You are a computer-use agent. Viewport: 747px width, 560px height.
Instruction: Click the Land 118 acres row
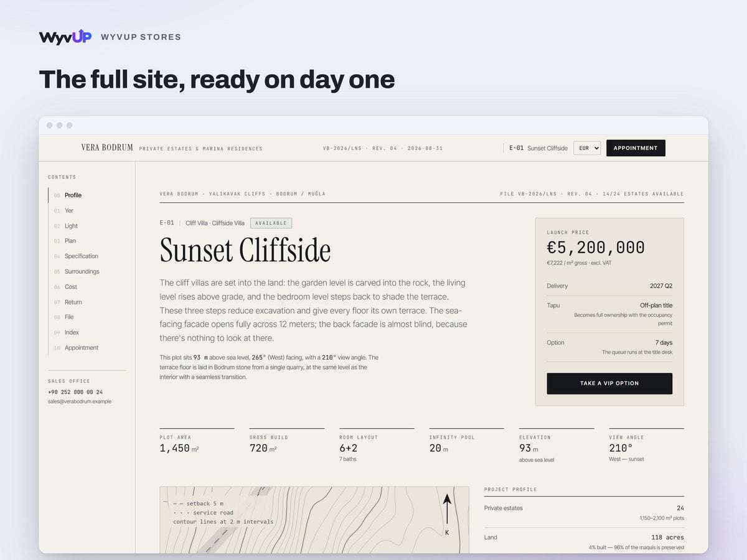(584, 541)
